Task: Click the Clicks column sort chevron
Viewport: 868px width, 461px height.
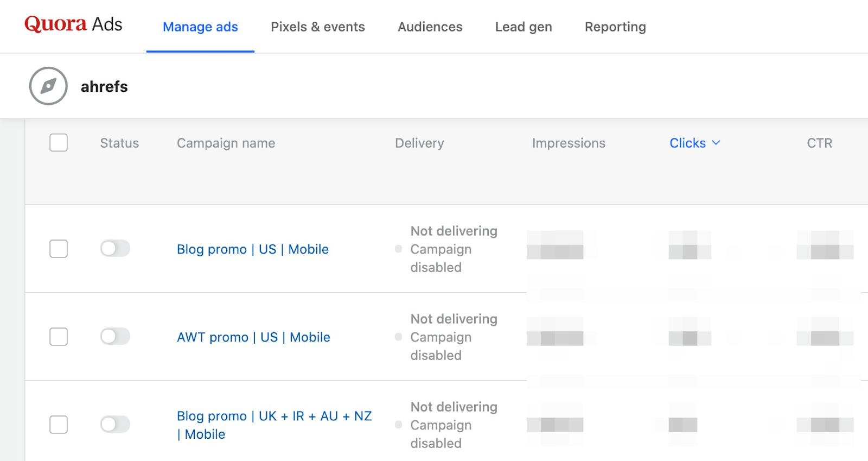Action: (716, 143)
